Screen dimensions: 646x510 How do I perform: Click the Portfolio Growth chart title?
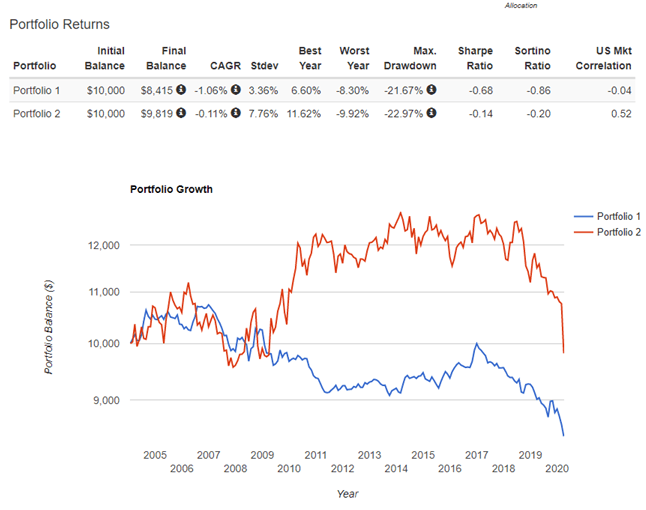pyautogui.click(x=171, y=189)
